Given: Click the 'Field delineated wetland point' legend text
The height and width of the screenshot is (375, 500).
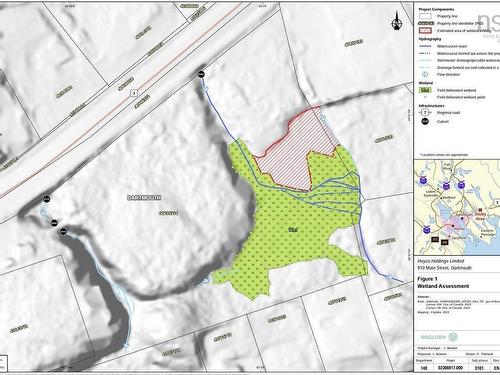Looking at the screenshot, I should click(461, 97).
